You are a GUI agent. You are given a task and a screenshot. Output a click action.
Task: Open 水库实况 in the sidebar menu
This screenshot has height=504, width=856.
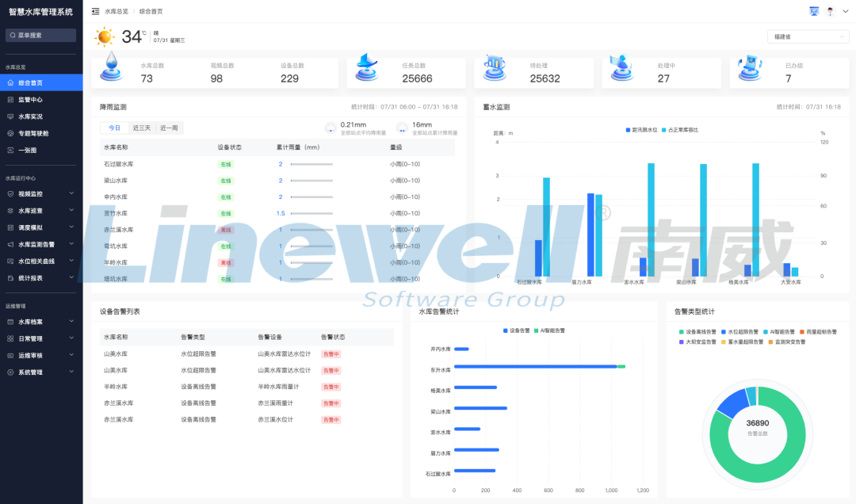pos(30,116)
